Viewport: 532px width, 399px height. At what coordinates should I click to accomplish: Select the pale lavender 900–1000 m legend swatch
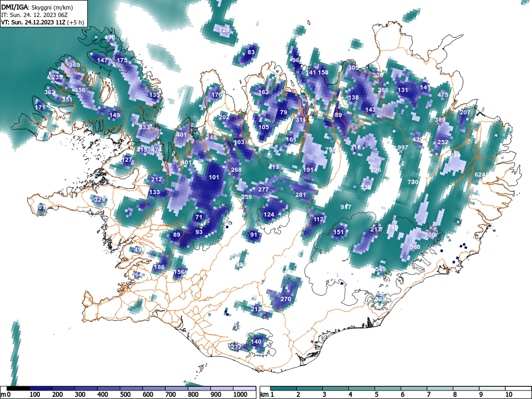(222, 388)
